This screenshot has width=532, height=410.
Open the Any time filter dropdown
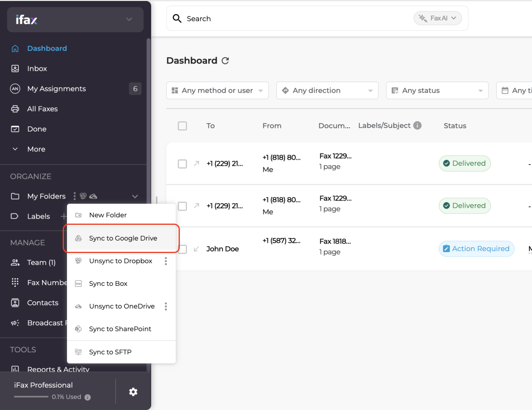coord(514,90)
